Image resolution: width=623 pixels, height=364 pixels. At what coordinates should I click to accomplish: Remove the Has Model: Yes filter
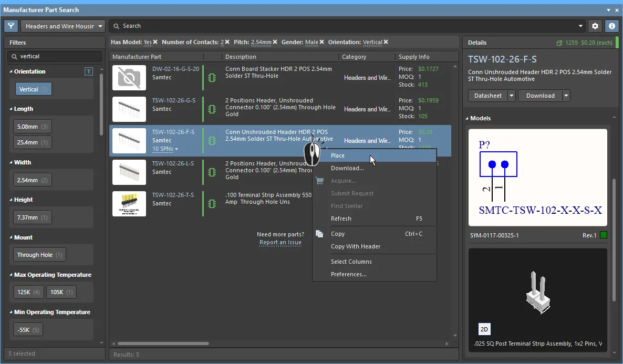point(155,41)
